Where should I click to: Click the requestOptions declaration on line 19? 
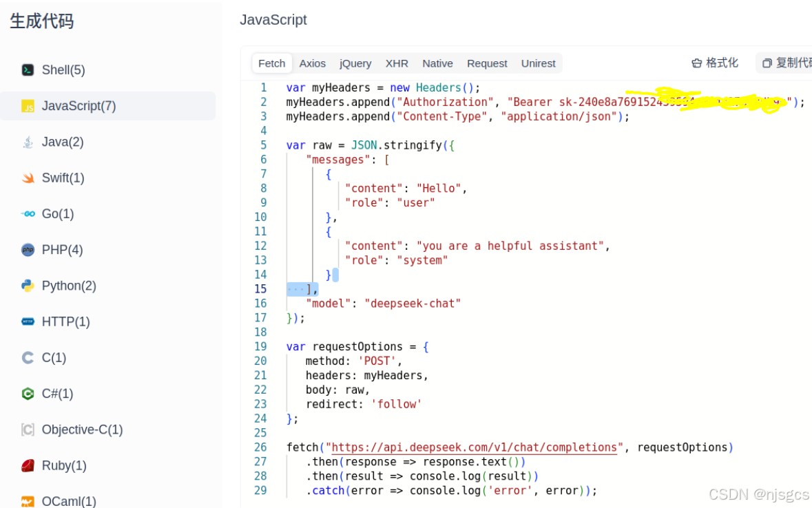click(357, 346)
